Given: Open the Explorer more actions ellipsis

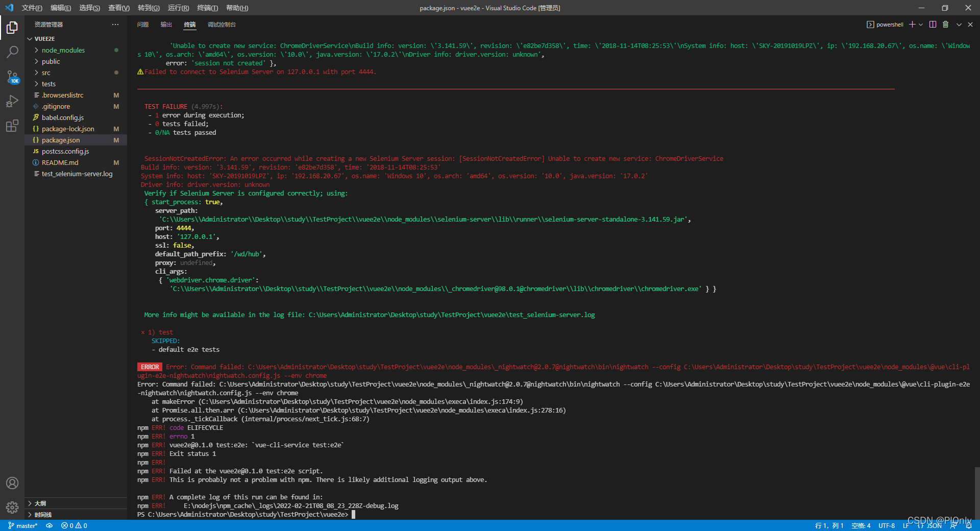Looking at the screenshot, I should click(115, 25).
